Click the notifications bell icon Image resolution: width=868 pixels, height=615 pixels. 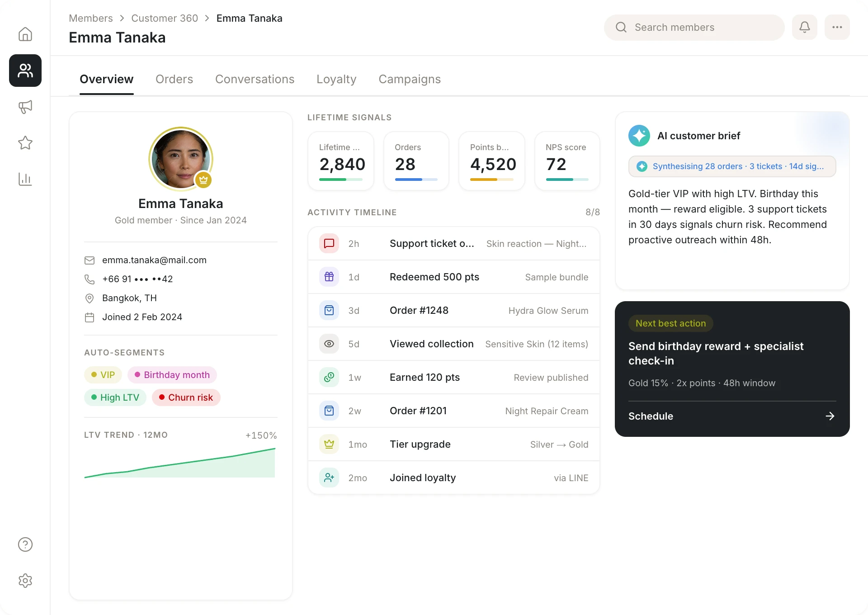[x=805, y=27]
